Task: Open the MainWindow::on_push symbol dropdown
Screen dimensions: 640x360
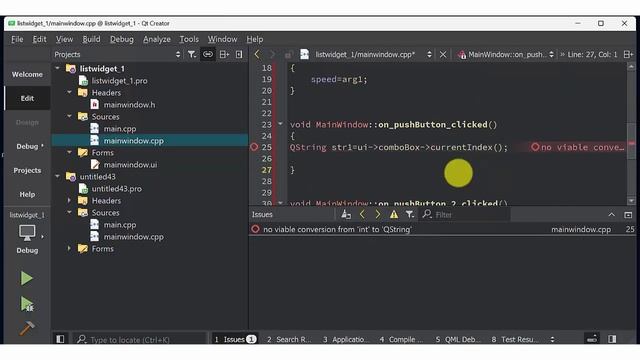Action: 506,54
